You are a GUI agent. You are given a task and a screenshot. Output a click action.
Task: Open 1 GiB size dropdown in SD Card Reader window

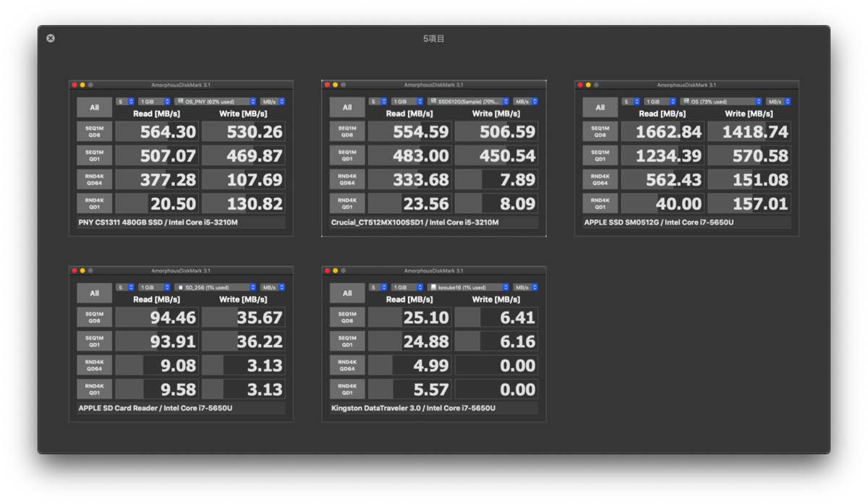coord(154,288)
